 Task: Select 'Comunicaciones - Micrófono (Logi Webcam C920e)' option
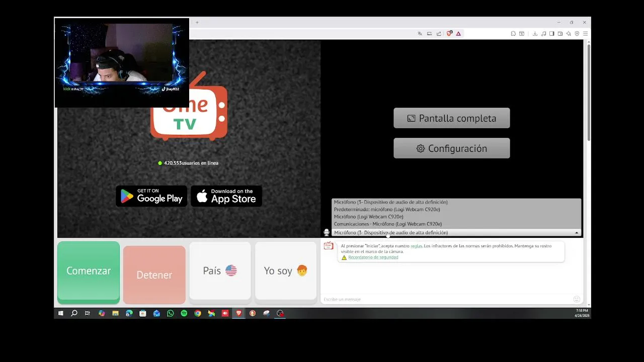(x=456, y=224)
